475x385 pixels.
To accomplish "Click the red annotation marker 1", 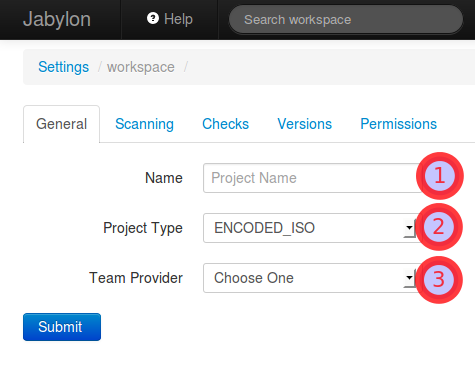I will 440,176.
